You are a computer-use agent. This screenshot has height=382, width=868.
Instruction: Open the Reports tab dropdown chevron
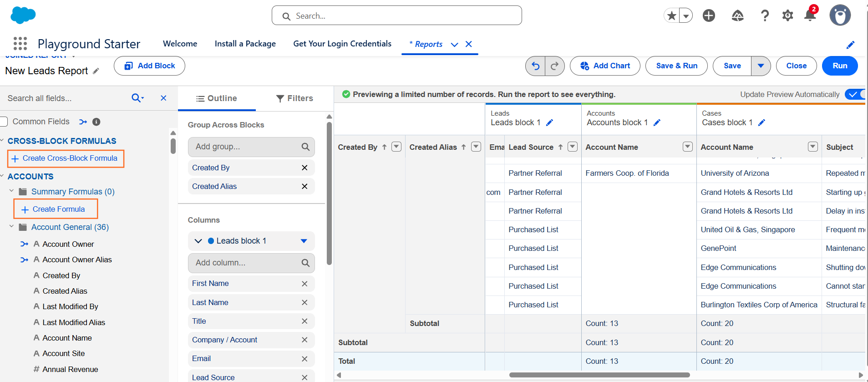454,44
